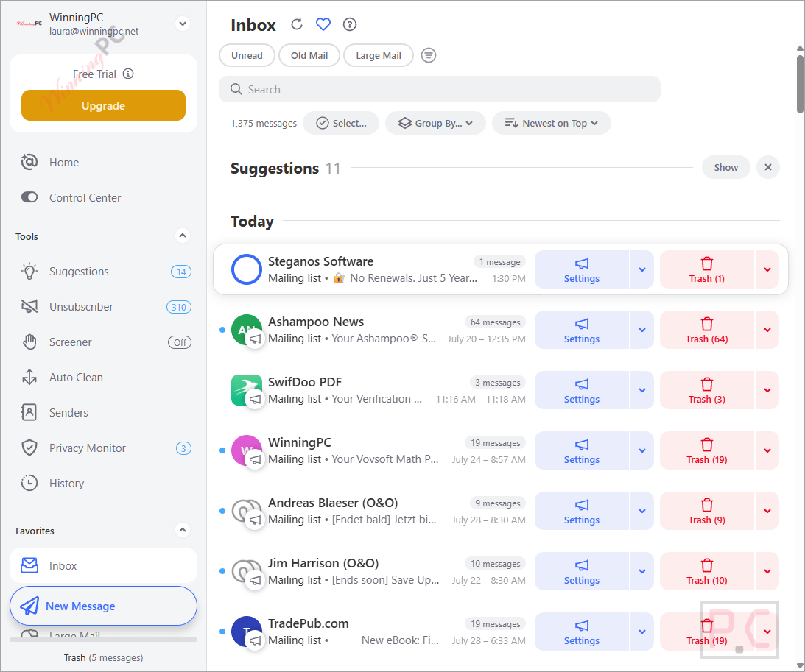The width and height of the screenshot is (805, 672).
Task: Collapse the Tools section
Action: pos(182,236)
